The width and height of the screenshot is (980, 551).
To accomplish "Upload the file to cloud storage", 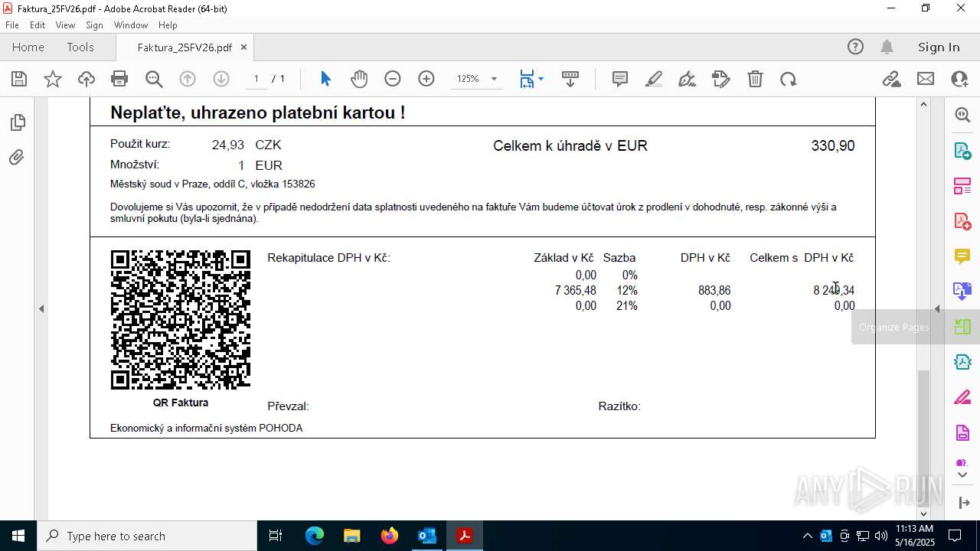I will (87, 79).
